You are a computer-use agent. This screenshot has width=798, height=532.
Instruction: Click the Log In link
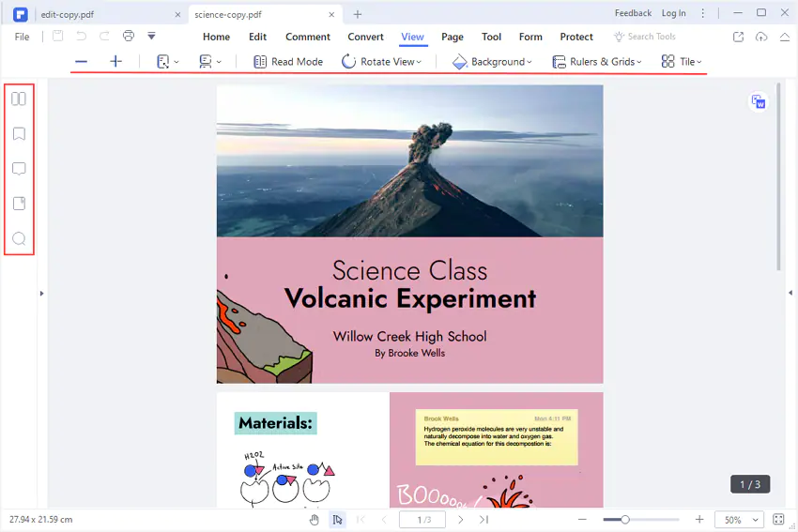pyautogui.click(x=673, y=13)
